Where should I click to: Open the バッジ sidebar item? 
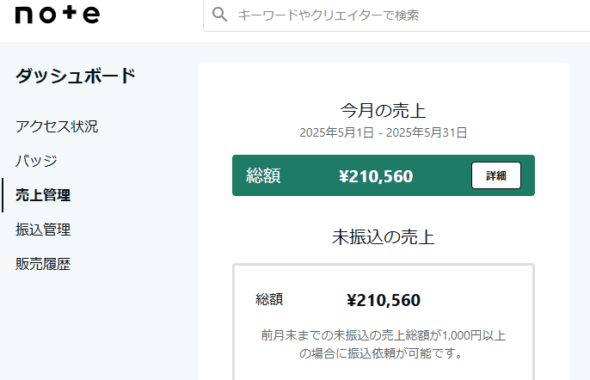click(x=36, y=161)
